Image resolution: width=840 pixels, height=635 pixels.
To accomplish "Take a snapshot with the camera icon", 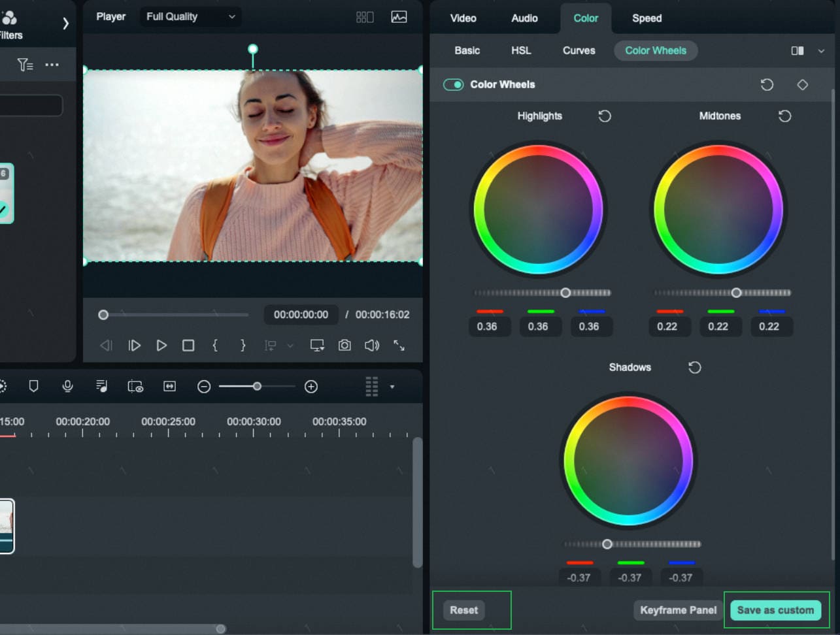I will pos(344,346).
